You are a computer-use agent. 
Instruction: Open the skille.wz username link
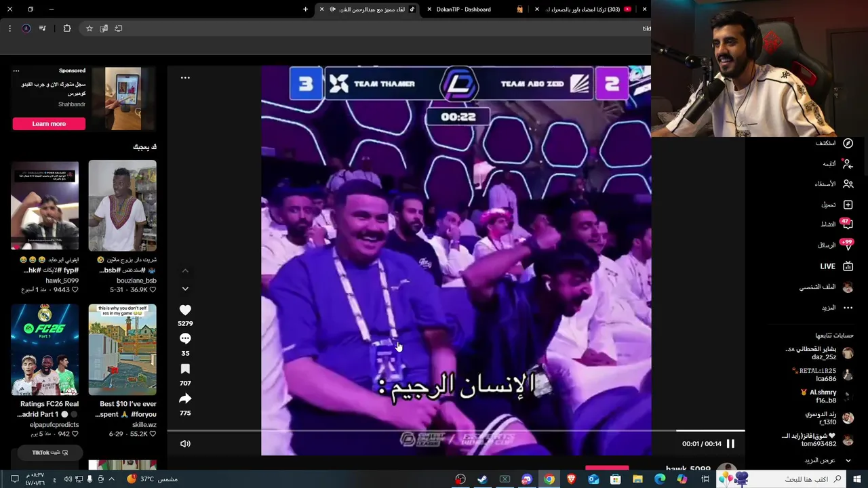(144, 425)
